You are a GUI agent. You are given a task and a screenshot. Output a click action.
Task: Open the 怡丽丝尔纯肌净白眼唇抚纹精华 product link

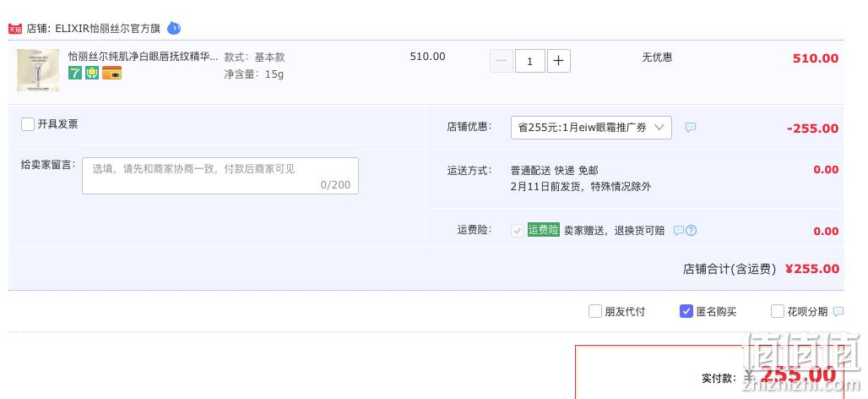[x=143, y=57]
